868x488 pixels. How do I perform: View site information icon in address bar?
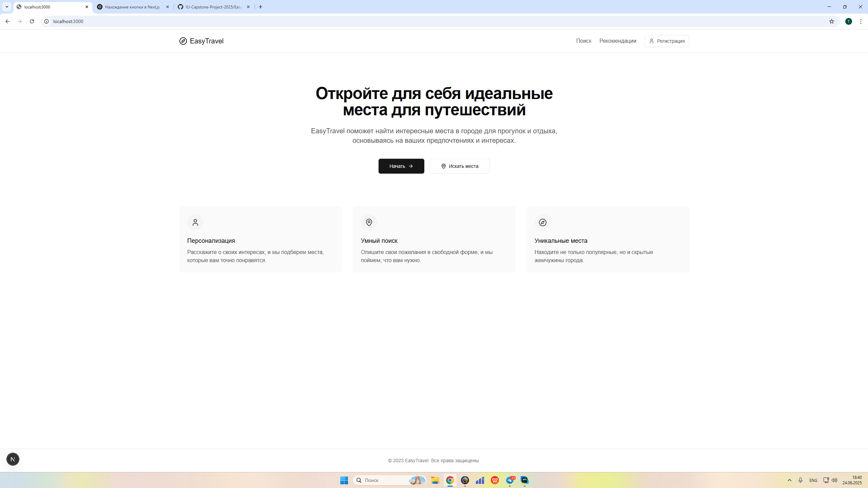(x=46, y=21)
